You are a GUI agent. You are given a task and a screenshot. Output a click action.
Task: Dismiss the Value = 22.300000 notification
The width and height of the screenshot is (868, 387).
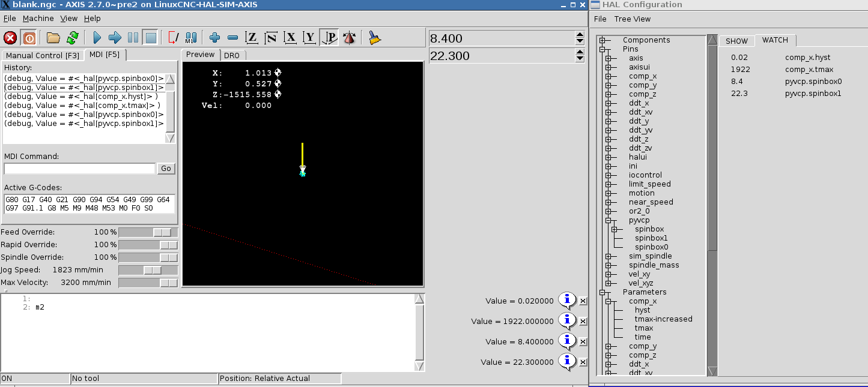583,362
